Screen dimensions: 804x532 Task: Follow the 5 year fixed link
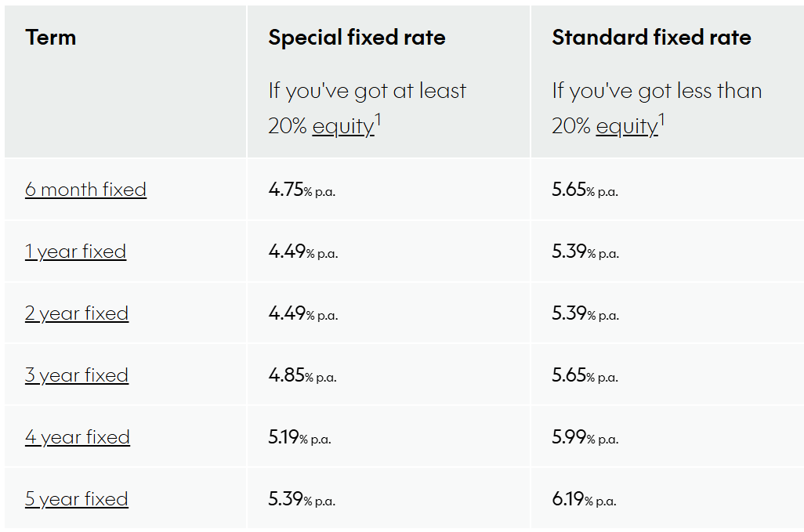(x=77, y=499)
